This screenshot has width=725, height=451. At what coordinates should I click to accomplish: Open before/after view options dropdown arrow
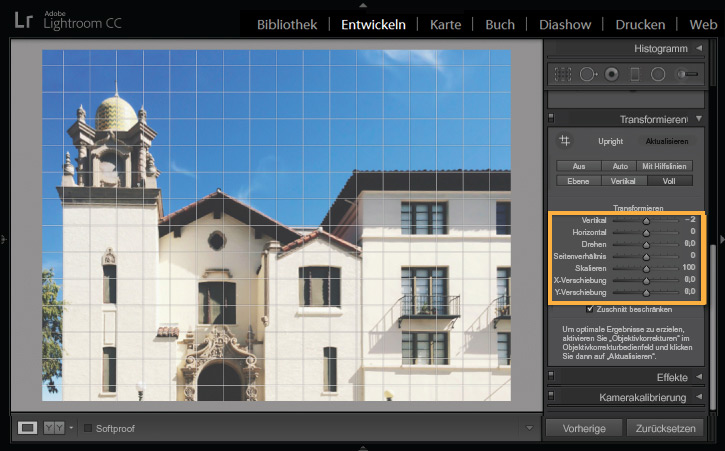point(71,428)
